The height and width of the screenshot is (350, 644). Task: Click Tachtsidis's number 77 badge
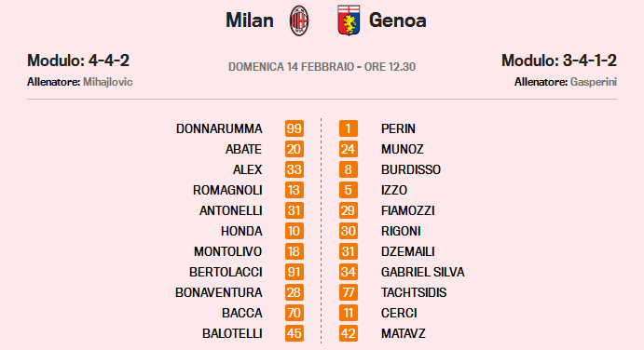click(349, 292)
